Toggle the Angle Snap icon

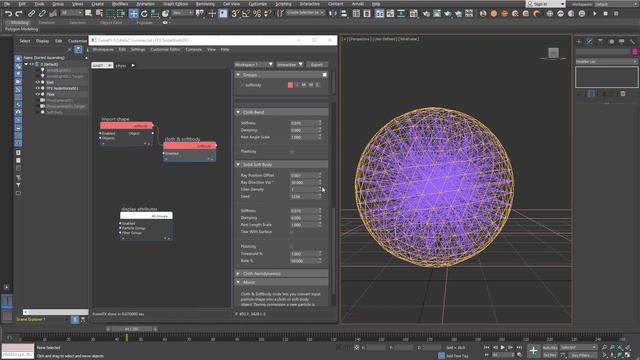point(246,13)
